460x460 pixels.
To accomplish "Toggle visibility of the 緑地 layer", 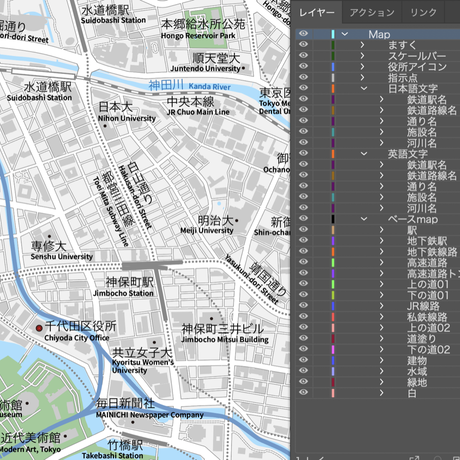I will click(x=303, y=381).
